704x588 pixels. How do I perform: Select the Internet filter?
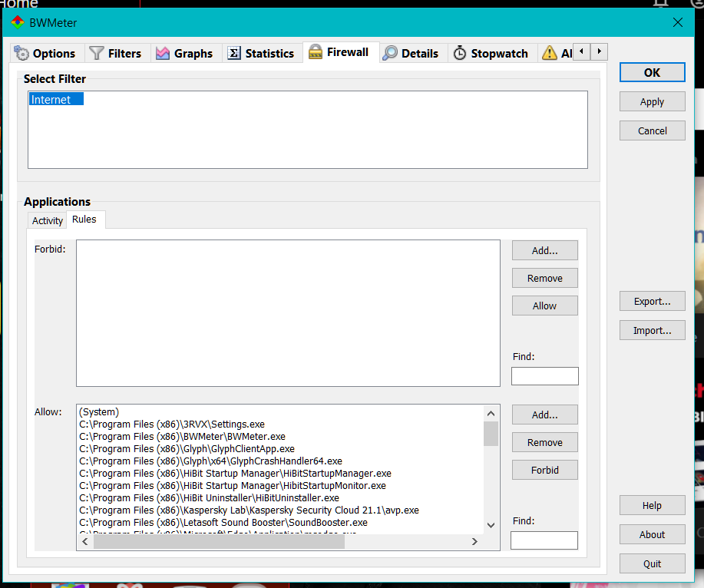(x=56, y=99)
